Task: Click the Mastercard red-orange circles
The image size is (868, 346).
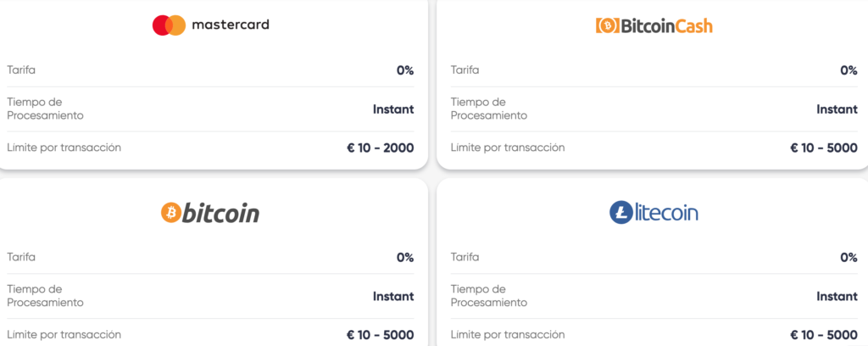Action: pos(169,25)
